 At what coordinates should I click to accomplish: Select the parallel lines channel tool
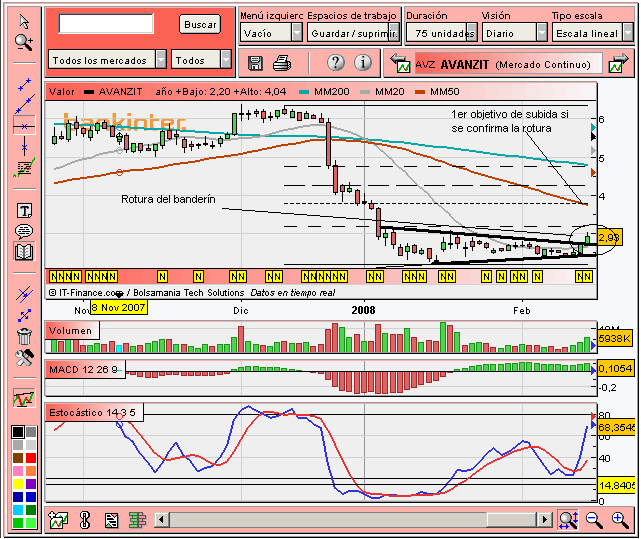[x=24, y=294]
